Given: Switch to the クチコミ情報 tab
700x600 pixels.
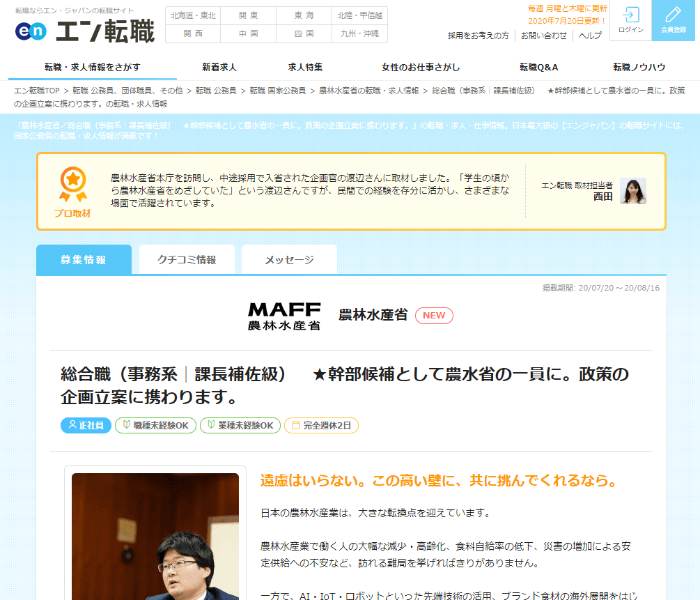Looking at the screenshot, I should (187, 260).
